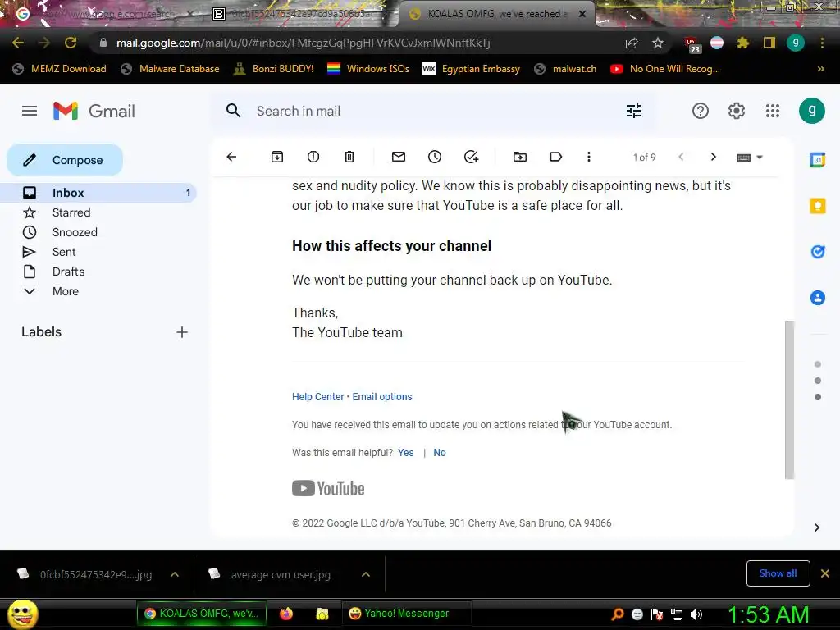Bookmark this page star icon
The height and width of the screenshot is (630, 840).
tap(658, 43)
